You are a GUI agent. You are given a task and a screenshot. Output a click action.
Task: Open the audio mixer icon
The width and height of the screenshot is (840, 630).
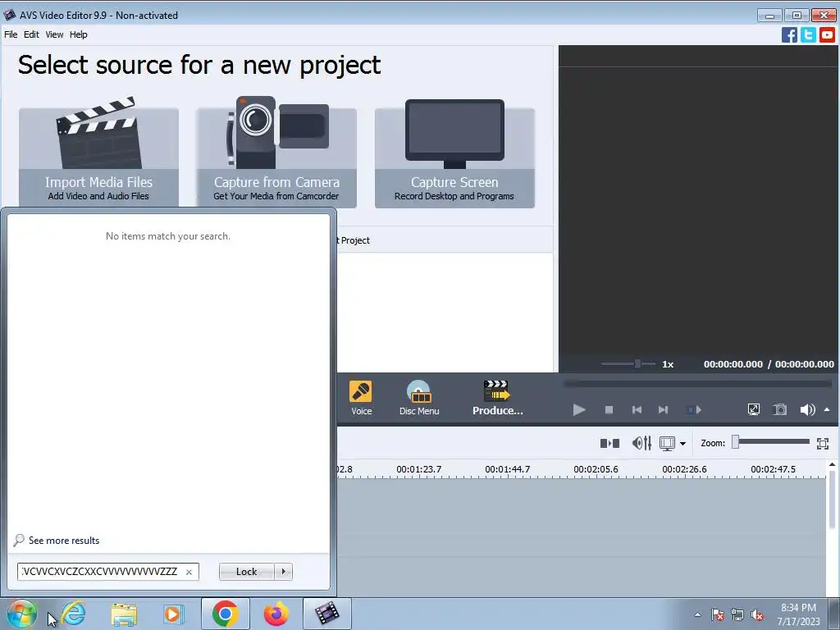641,443
